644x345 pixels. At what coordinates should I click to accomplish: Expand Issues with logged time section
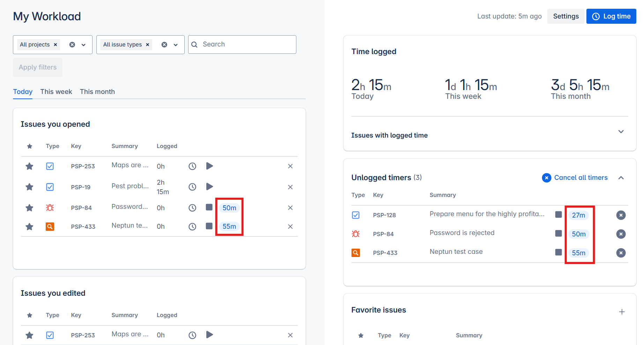(621, 132)
